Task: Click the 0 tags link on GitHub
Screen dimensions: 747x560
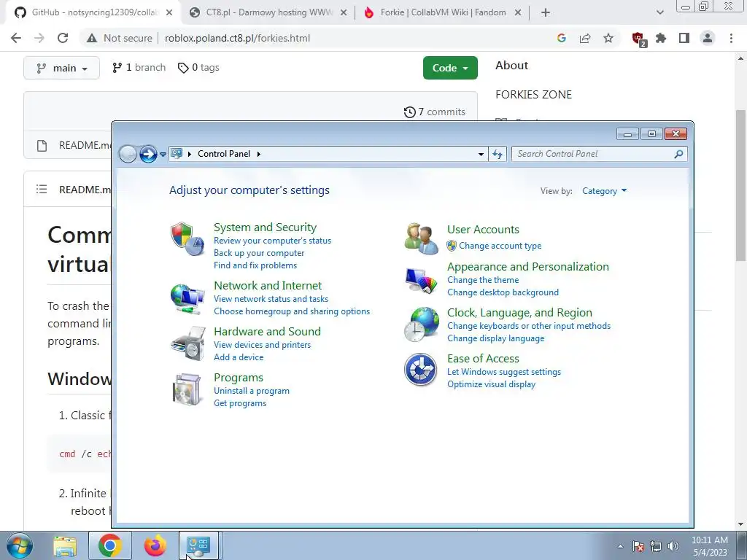Action: (x=198, y=68)
